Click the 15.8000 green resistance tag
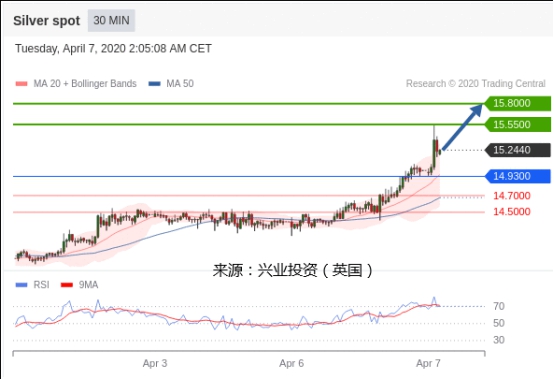The height and width of the screenshot is (379, 554). pyautogui.click(x=518, y=103)
